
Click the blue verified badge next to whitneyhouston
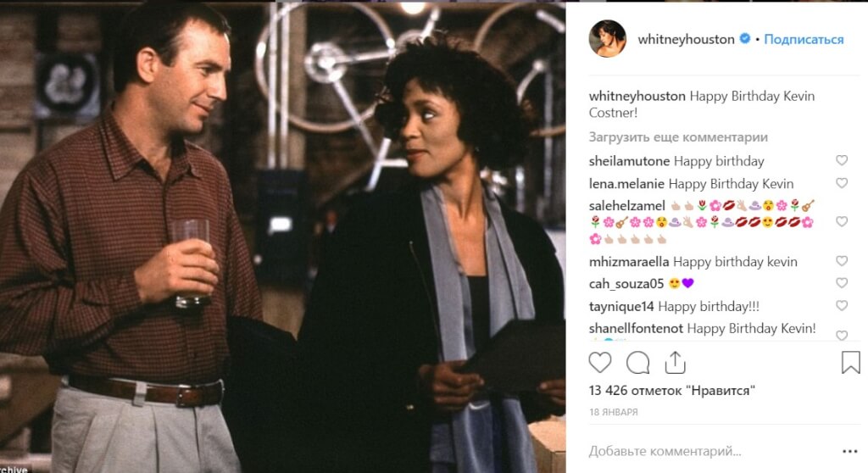[x=745, y=39]
